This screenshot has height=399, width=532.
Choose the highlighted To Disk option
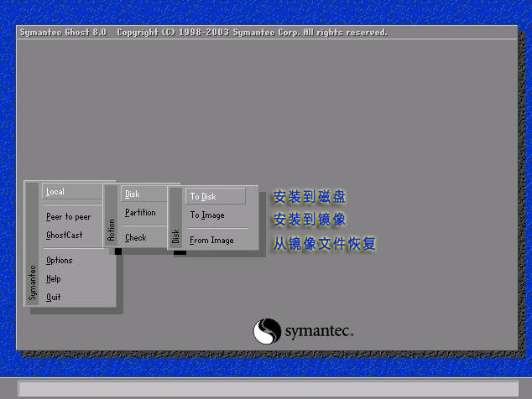coord(203,196)
